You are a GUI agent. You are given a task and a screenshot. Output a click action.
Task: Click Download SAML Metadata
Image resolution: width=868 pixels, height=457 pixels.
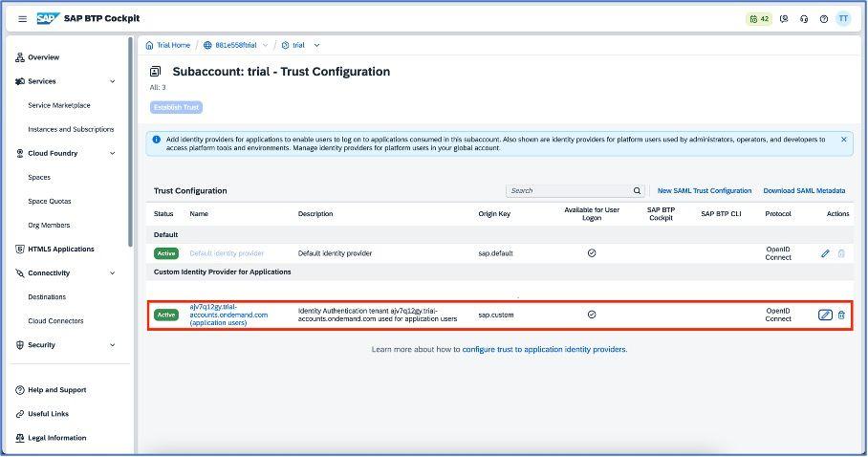coord(804,190)
